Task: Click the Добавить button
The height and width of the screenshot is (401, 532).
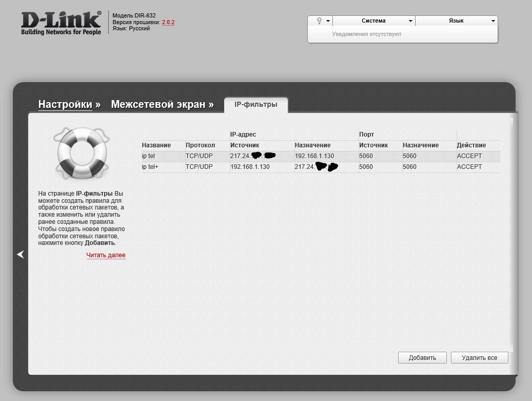Action: (422, 357)
